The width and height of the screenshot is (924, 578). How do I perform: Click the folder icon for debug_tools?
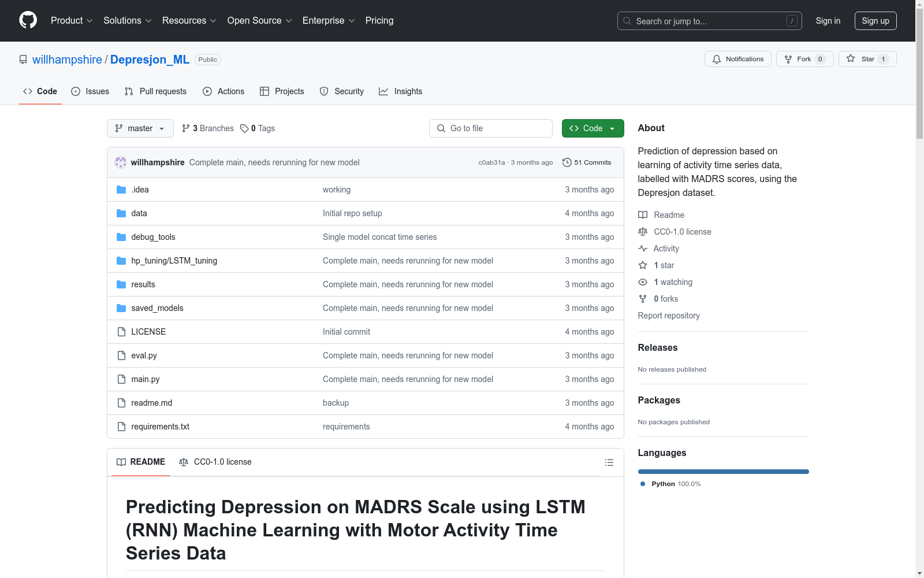point(121,237)
